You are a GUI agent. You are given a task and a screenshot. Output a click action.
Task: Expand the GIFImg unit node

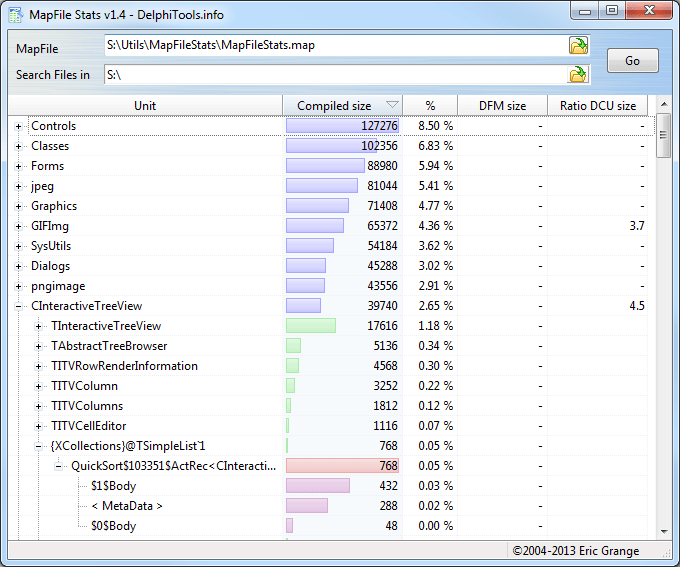[18, 226]
